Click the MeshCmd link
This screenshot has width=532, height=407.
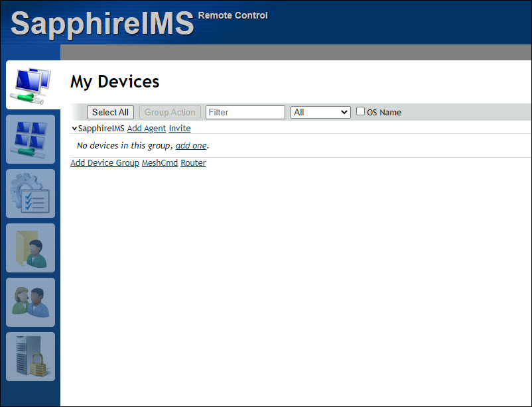[159, 162]
